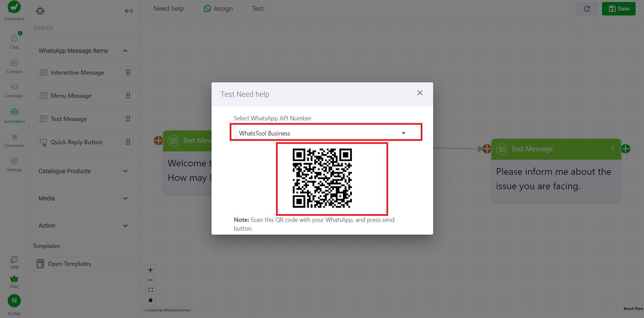Expand Catalogue Products section
This screenshot has height=318, width=644.
pos(83,171)
